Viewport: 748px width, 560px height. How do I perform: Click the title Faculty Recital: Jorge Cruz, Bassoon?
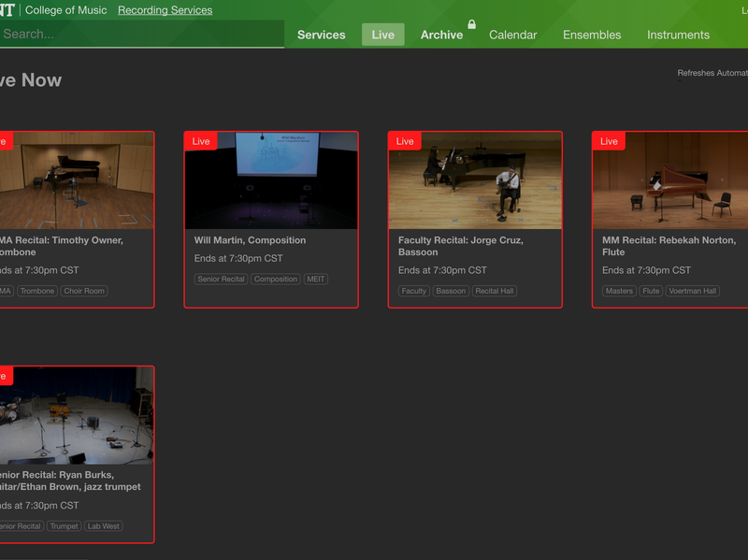click(x=461, y=246)
